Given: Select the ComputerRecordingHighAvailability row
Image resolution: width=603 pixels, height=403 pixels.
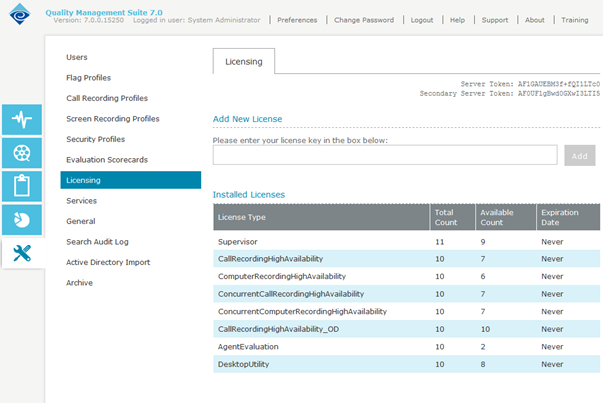Looking at the screenshot, I should pyautogui.click(x=407, y=276).
